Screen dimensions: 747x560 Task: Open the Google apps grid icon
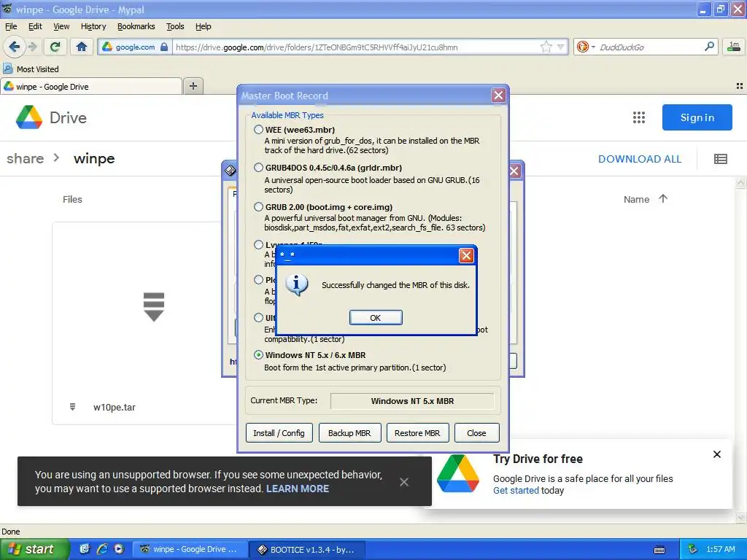639,117
